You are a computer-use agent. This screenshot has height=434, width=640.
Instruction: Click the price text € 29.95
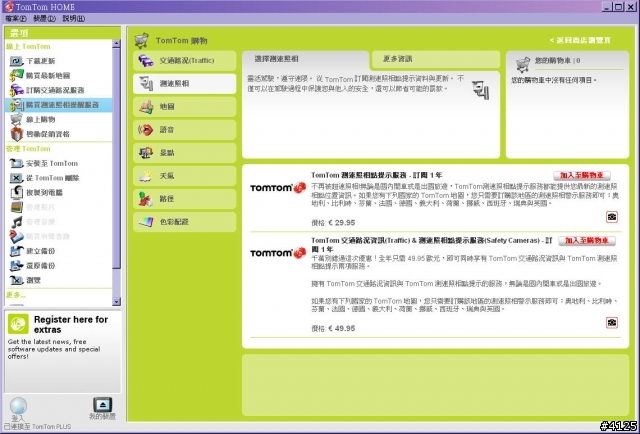point(342,223)
